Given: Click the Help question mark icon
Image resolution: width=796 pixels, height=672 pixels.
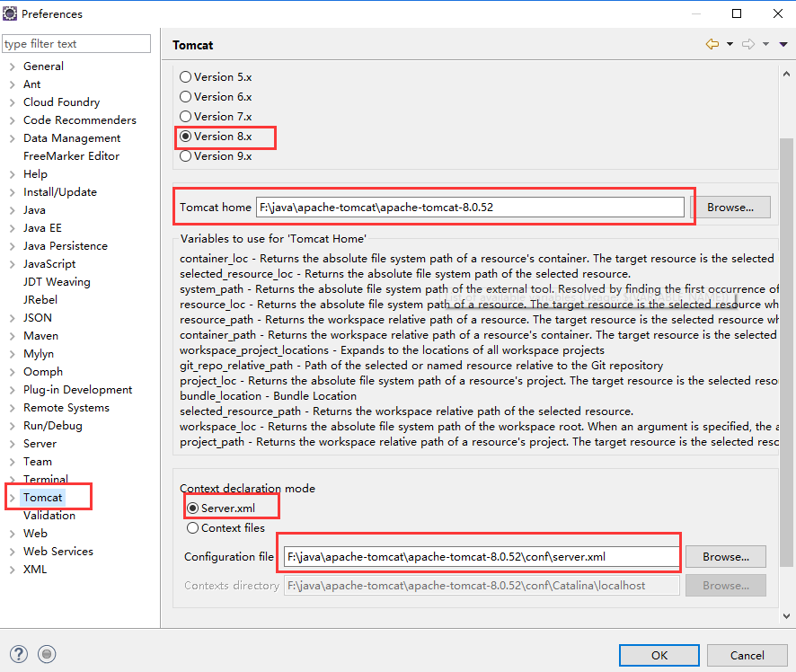Looking at the screenshot, I should pyautogui.click(x=19, y=654).
